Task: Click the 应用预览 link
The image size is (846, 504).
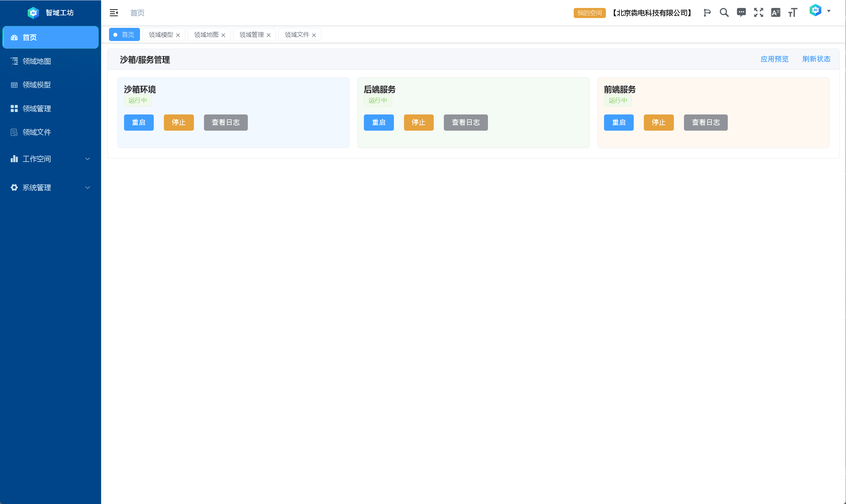Action: 774,59
